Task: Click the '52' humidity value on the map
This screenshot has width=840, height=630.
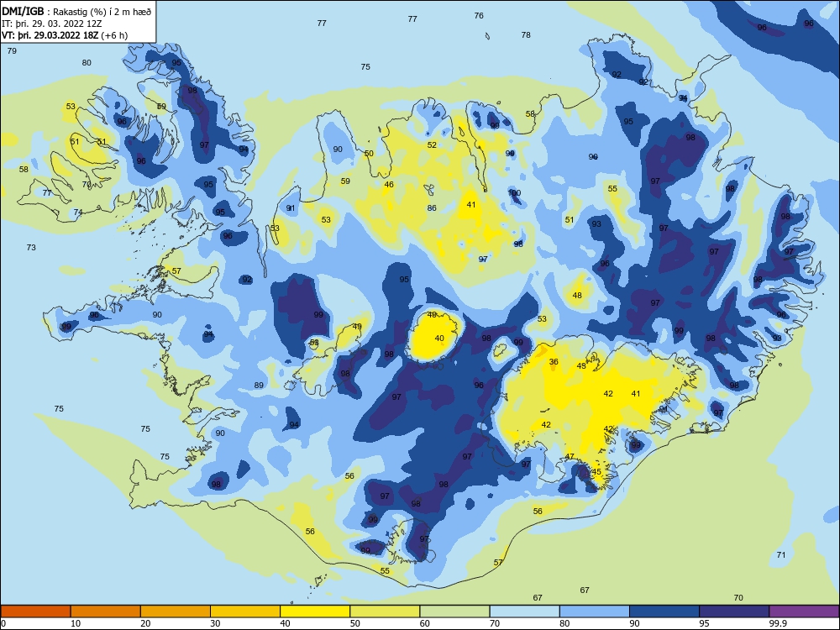Action: coord(432,144)
